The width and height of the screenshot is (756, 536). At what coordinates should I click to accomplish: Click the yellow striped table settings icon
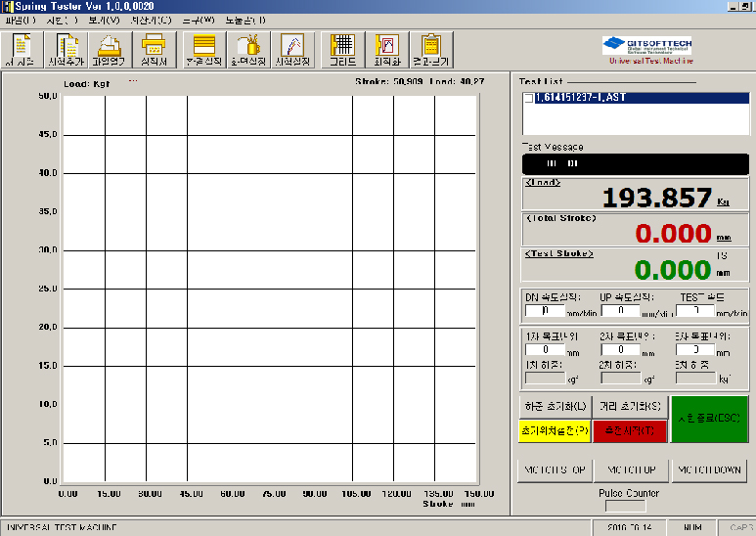pos(204,50)
